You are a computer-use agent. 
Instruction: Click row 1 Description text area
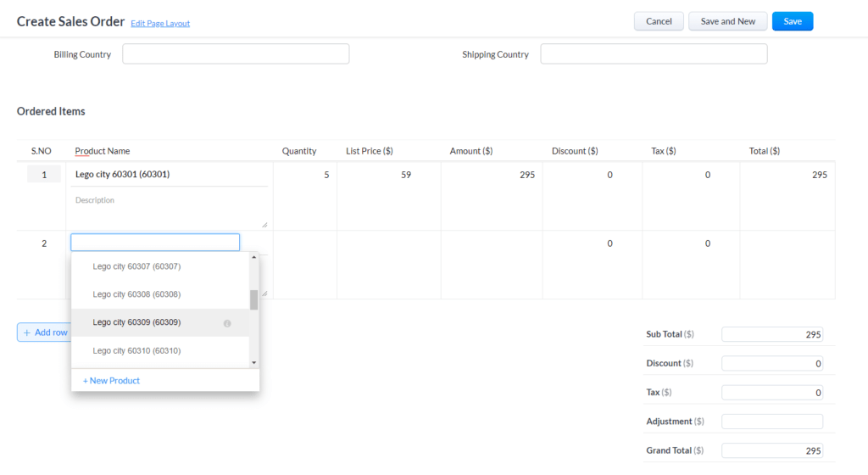(x=170, y=208)
